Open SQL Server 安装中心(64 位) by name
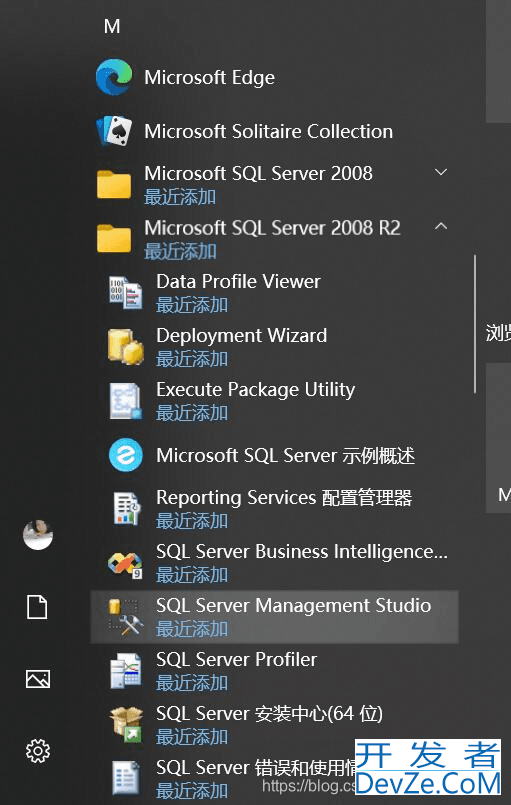 pyautogui.click(x=270, y=714)
